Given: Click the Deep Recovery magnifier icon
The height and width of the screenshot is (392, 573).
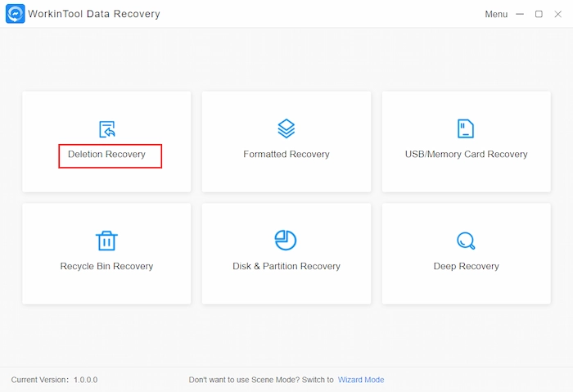Looking at the screenshot, I should [x=466, y=241].
